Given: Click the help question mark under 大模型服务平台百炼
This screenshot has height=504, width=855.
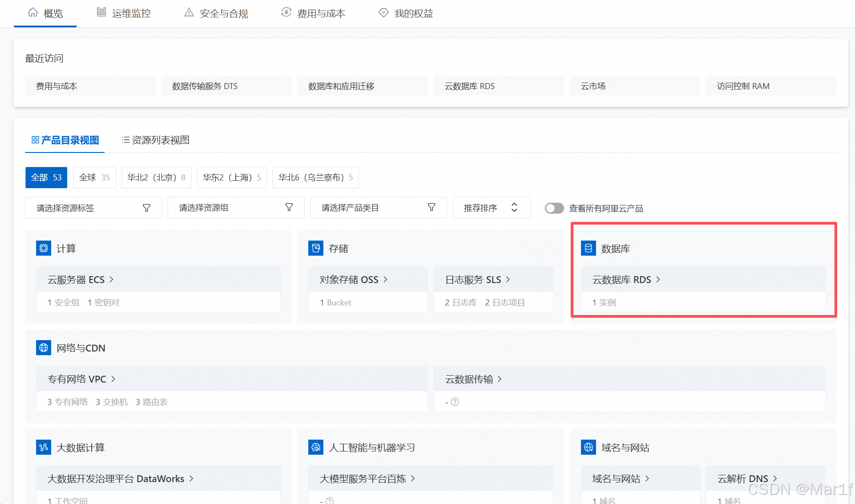Looking at the screenshot, I should 330,501.
